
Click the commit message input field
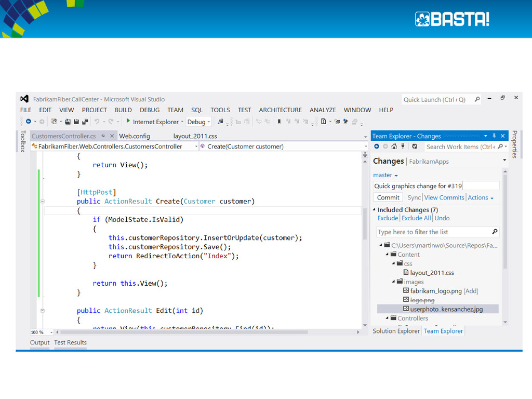(436, 186)
